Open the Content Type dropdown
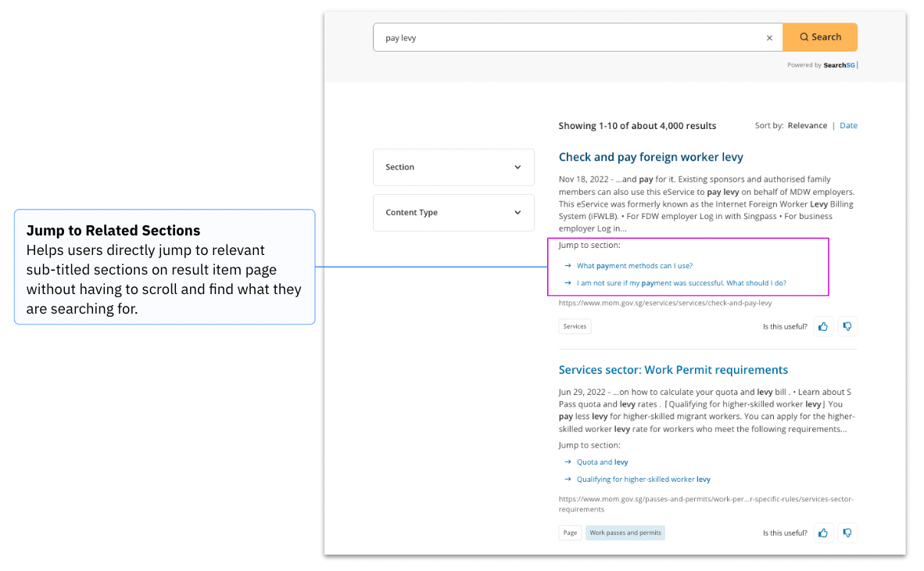This screenshot has height=571, width=924. pos(453,212)
